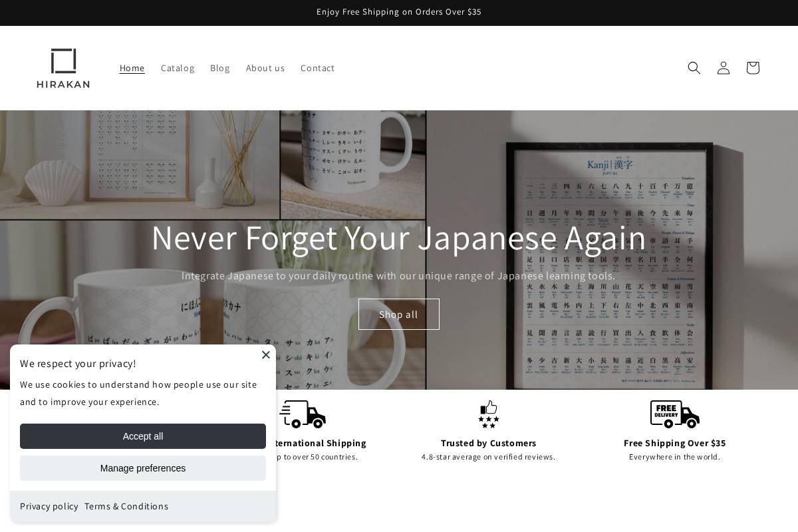Click the Free Delivery truck icon
Image resolution: width=798 pixels, height=532 pixels.
coord(674,414)
